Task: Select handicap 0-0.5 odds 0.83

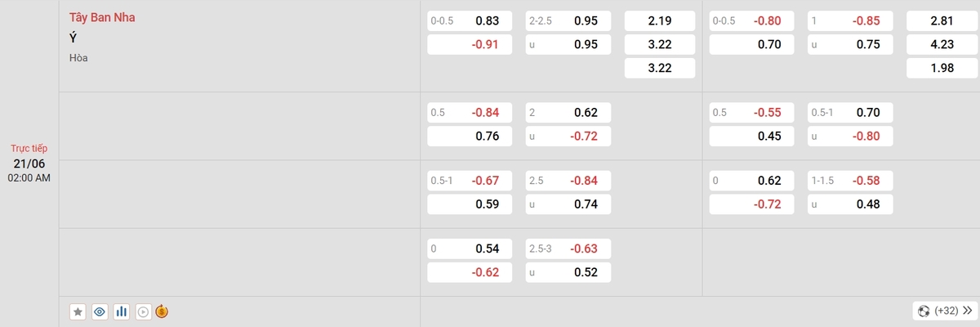Action: click(x=470, y=21)
